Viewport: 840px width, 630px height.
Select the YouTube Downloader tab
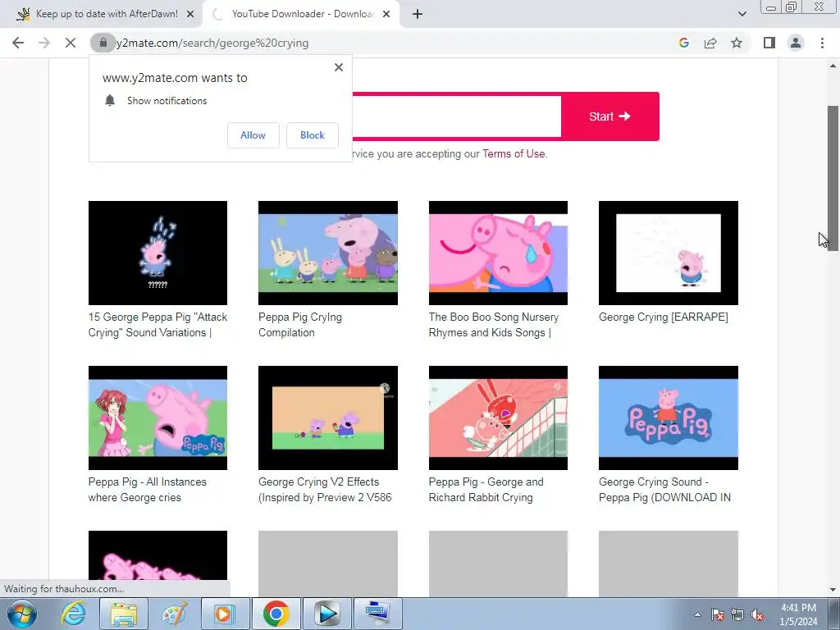[300, 14]
